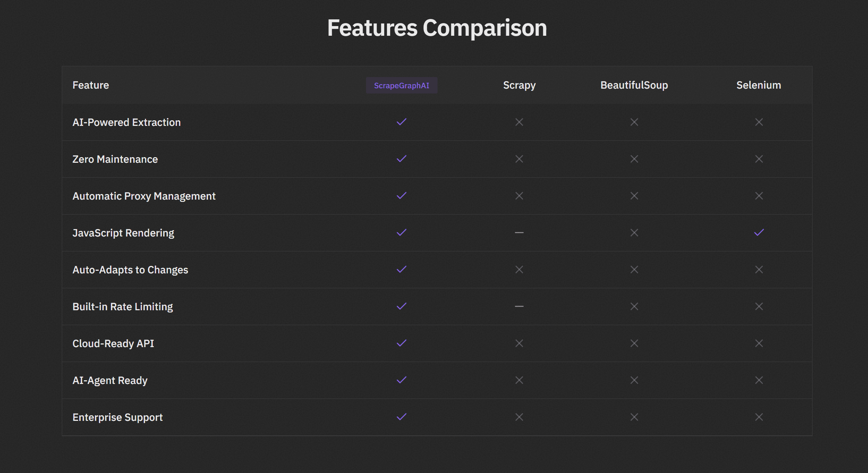Select the BeautifulSoup cross for Cloud-Ready API
Screen dimensions: 868x473
[x=634, y=343]
